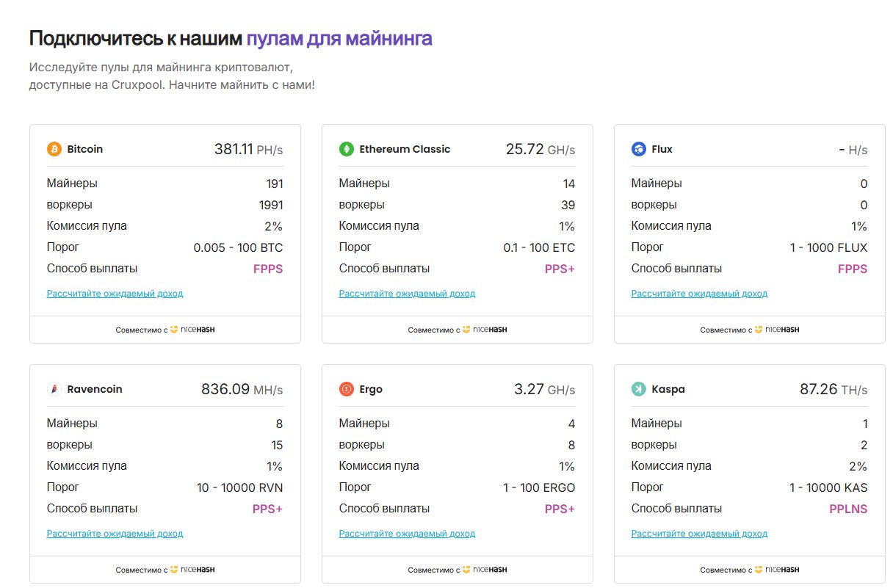Click the 0.1 - 100 ETC threshold value
Image resolution: width=893 pixels, height=588 pixels.
pyautogui.click(x=540, y=248)
